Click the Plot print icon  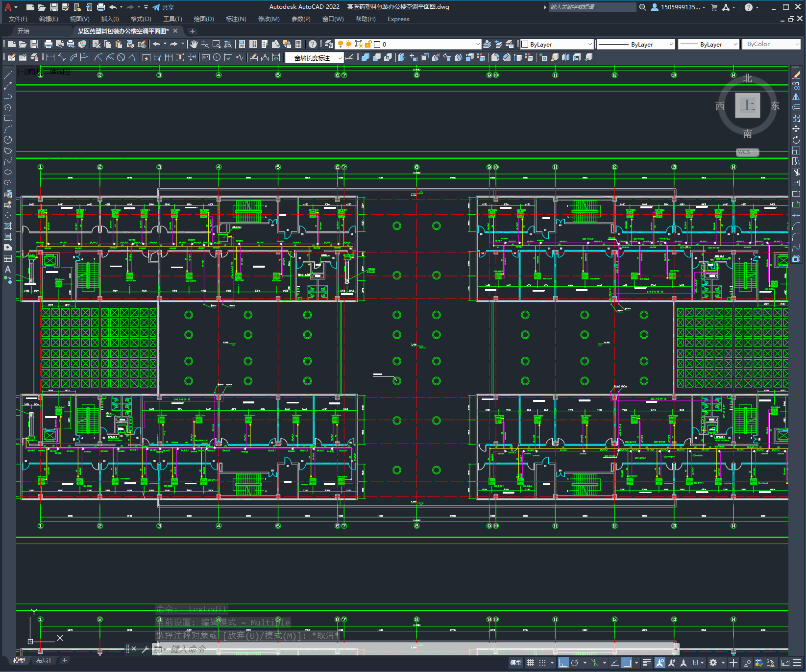[49, 44]
